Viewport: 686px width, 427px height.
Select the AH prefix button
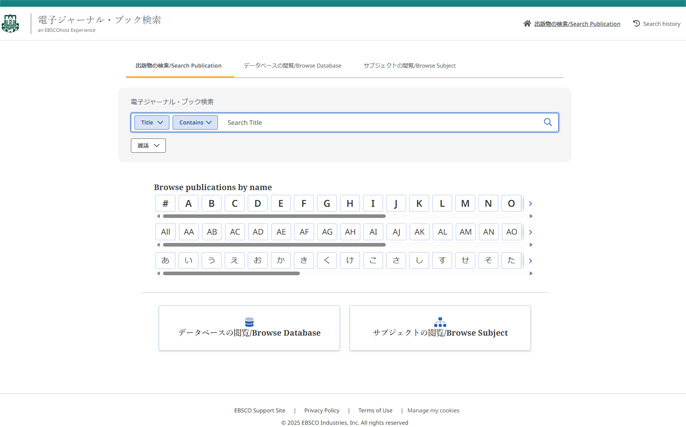coord(350,232)
